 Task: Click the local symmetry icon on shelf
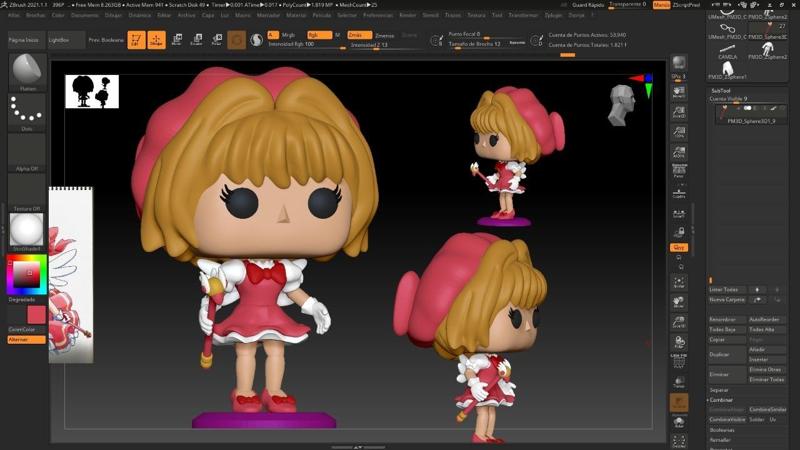click(679, 214)
